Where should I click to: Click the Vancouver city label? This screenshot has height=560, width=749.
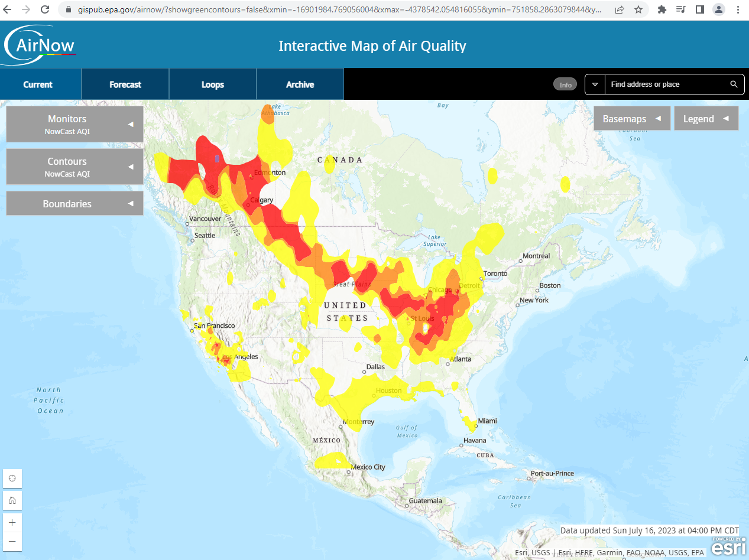tap(205, 219)
